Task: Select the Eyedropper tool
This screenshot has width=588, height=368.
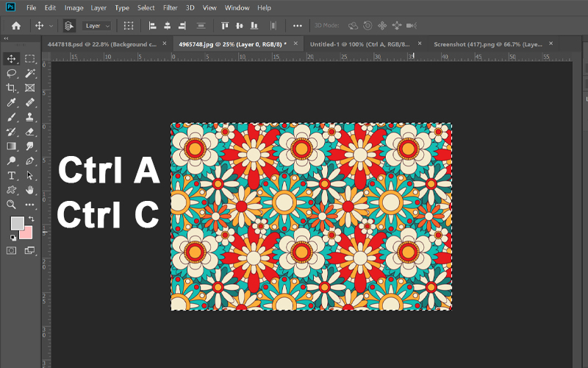Action: tap(11, 102)
